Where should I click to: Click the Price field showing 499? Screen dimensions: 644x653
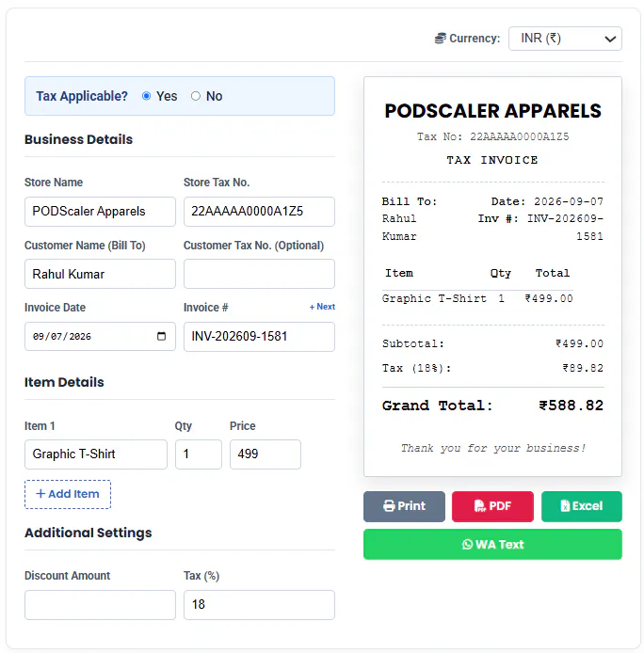coord(266,454)
